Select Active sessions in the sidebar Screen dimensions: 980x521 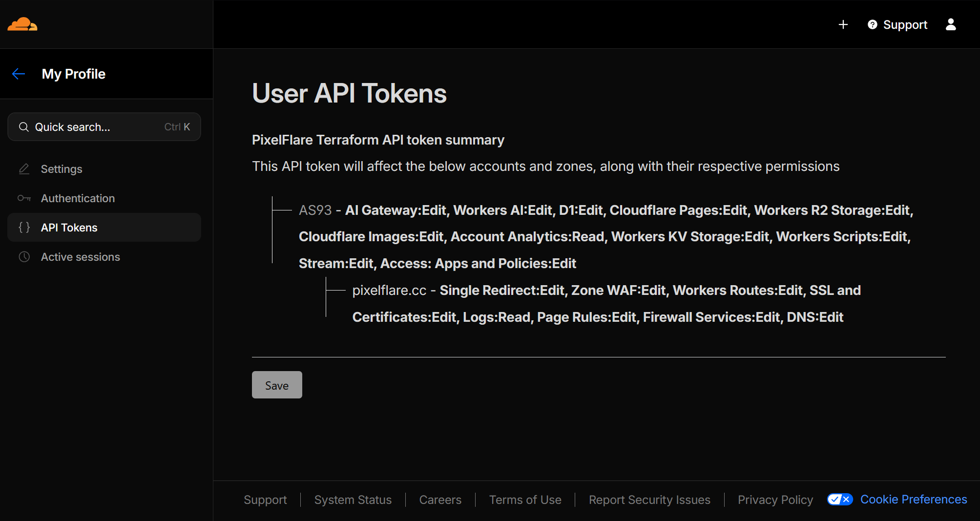click(81, 257)
